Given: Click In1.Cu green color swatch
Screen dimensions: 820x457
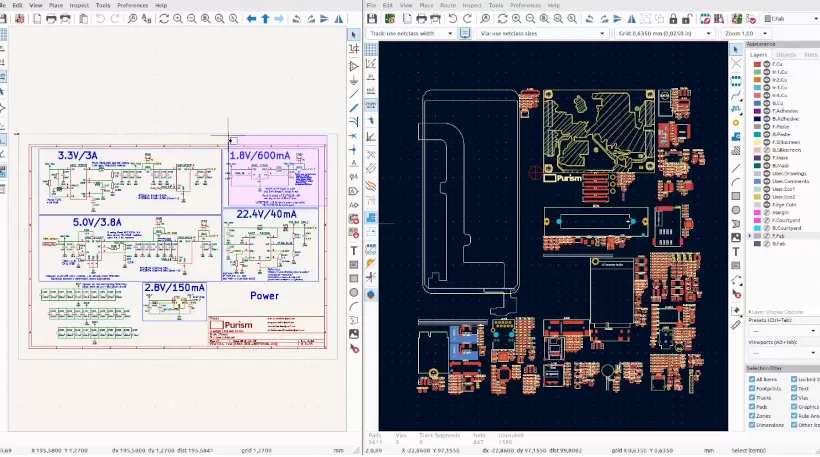Looking at the screenshot, I should [x=757, y=72].
